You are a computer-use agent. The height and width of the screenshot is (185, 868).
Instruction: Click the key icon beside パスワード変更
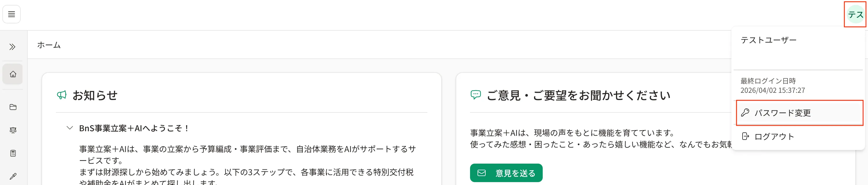click(745, 113)
